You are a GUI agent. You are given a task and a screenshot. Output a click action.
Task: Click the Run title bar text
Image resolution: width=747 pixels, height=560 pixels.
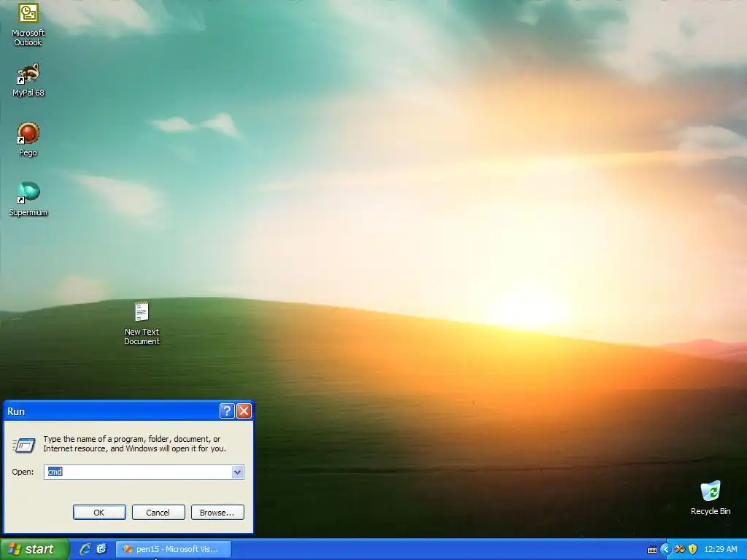tap(16, 411)
